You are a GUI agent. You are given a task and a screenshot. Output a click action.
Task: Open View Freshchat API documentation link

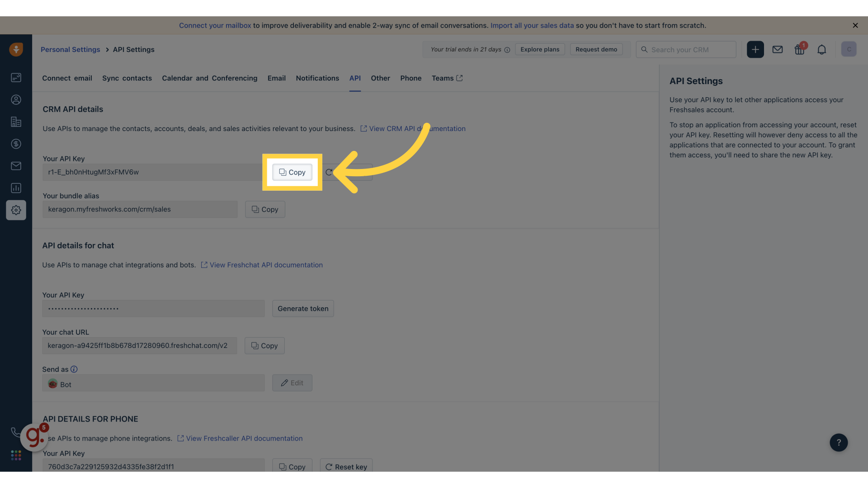262,265
